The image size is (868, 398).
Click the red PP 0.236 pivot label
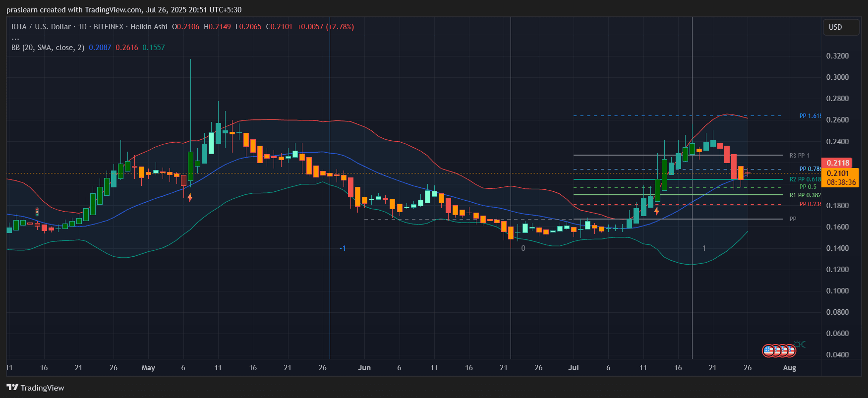pyautogui.click(x=810, y=204)
